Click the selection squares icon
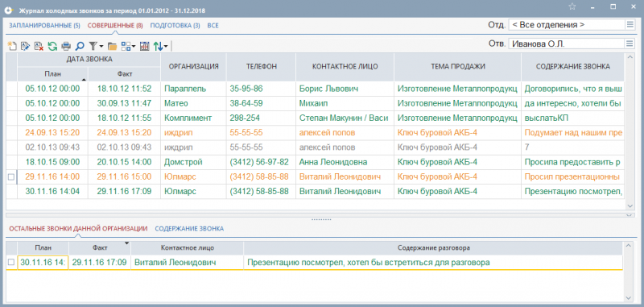This screenshot has width=644, height=307. pyautogui.click(x=126, y=47)
